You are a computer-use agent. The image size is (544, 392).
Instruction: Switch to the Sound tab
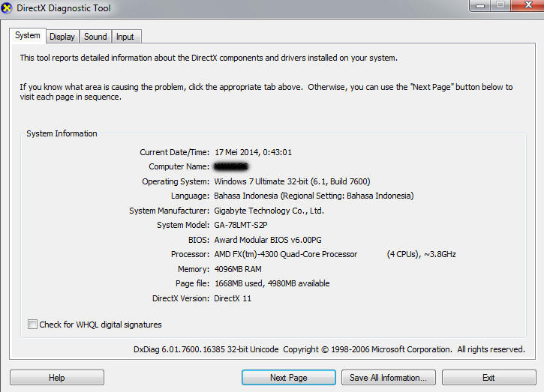tap(95, 37)
